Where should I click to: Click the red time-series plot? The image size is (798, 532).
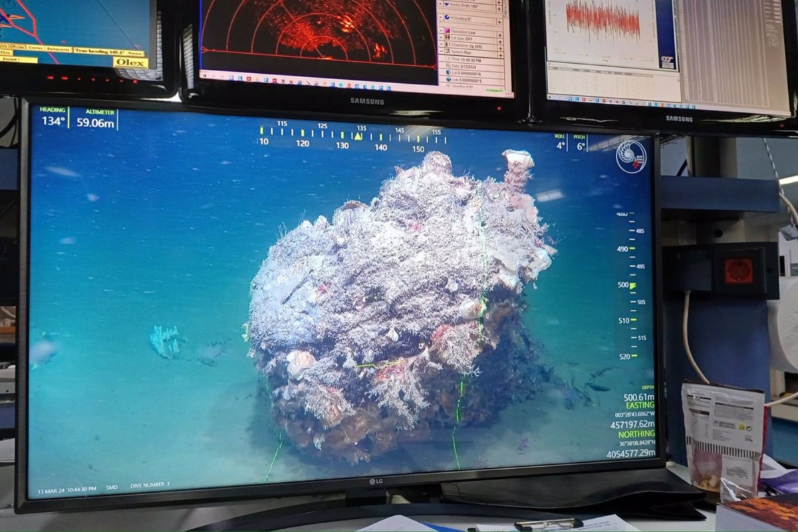click(602, 20)
